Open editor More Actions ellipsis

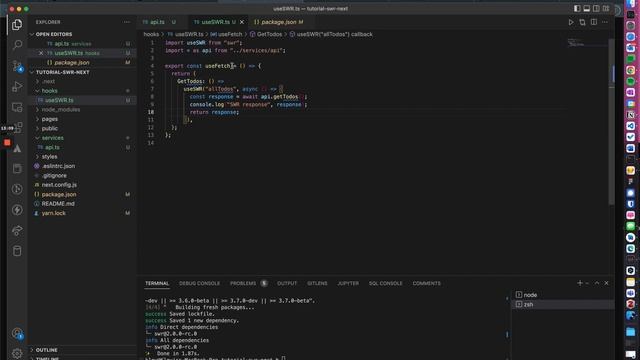click(x=605, y=22)
